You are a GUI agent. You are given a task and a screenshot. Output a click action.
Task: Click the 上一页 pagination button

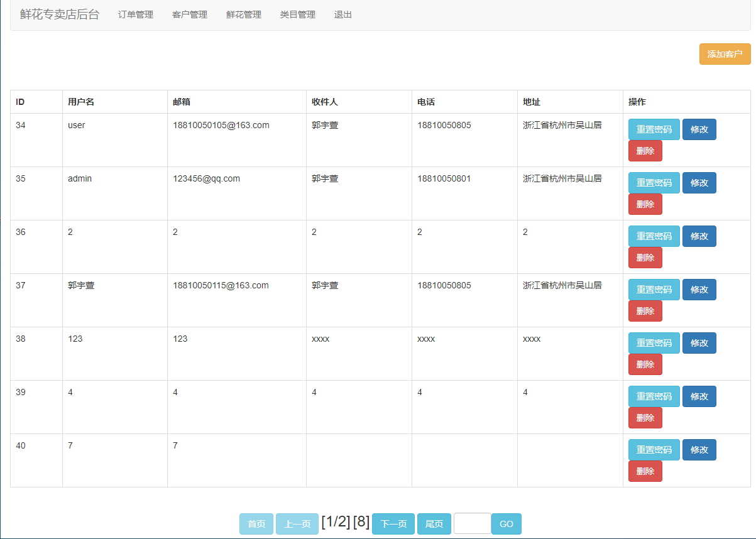297,523
